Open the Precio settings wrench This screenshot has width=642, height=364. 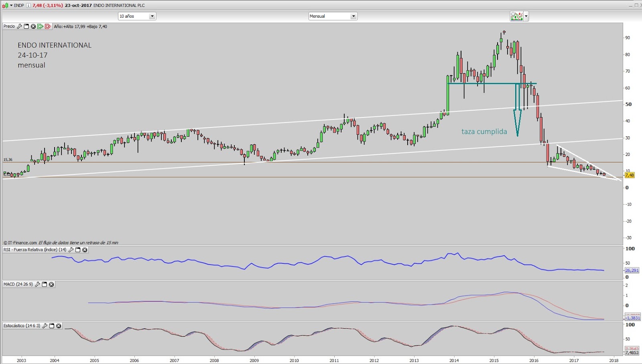point(19,26)
